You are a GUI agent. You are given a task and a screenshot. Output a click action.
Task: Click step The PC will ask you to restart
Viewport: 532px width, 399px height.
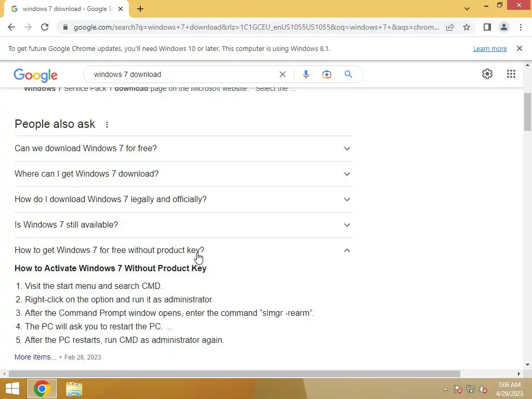(98, 327)
